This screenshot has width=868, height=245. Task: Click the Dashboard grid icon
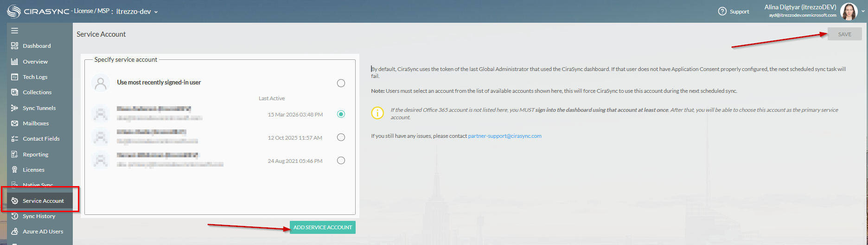click(14, 46)
